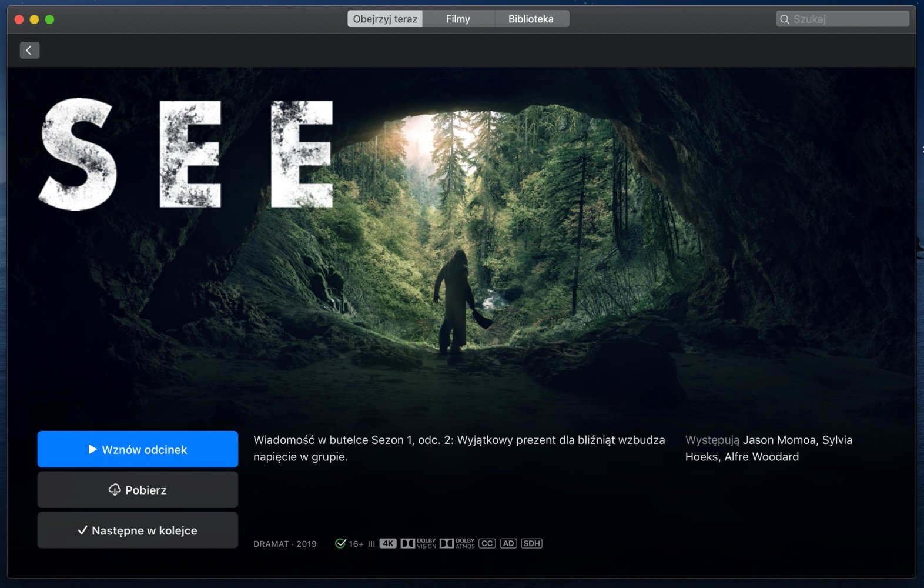Click the play triangle in Wznów odcinek
The image size is (924, 588).
(92, 449)
